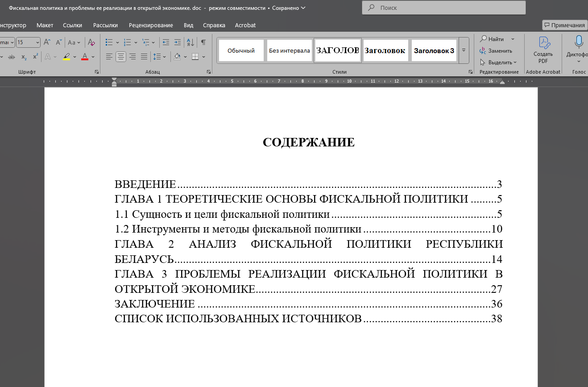Click Заменить to replace text
Screen dimensions: 588x387
point(496,50)
